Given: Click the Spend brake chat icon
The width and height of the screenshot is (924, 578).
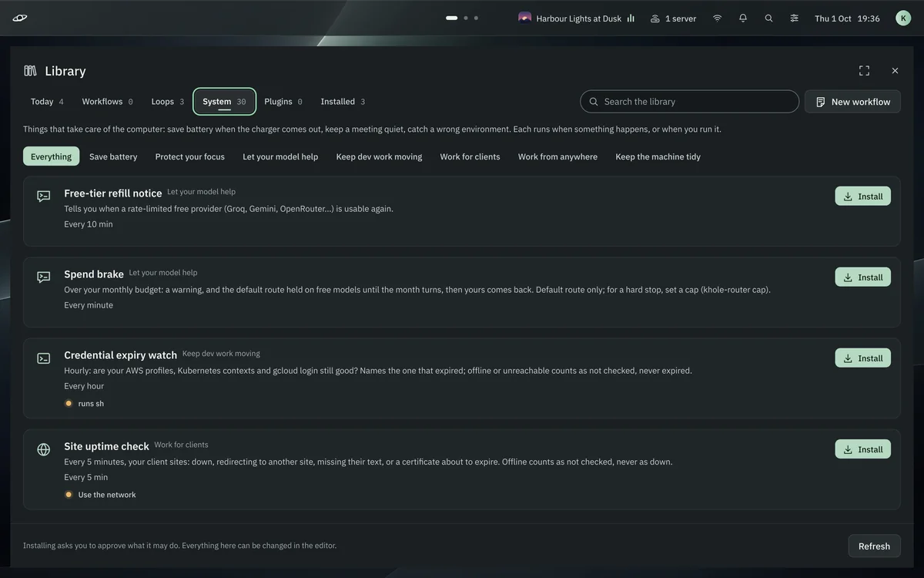Looking at the screenshot, I should pos(44,277).
